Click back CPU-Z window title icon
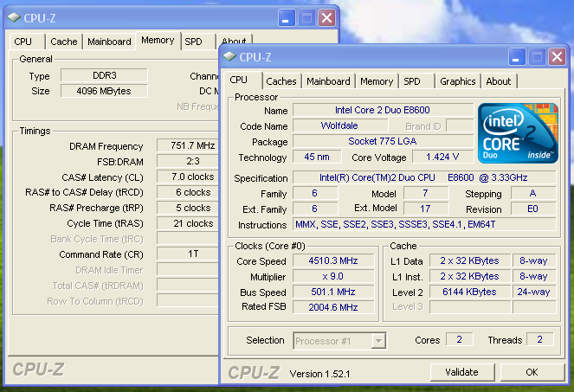This screenshot has width=574, height=392. click(x=14, y=16)
